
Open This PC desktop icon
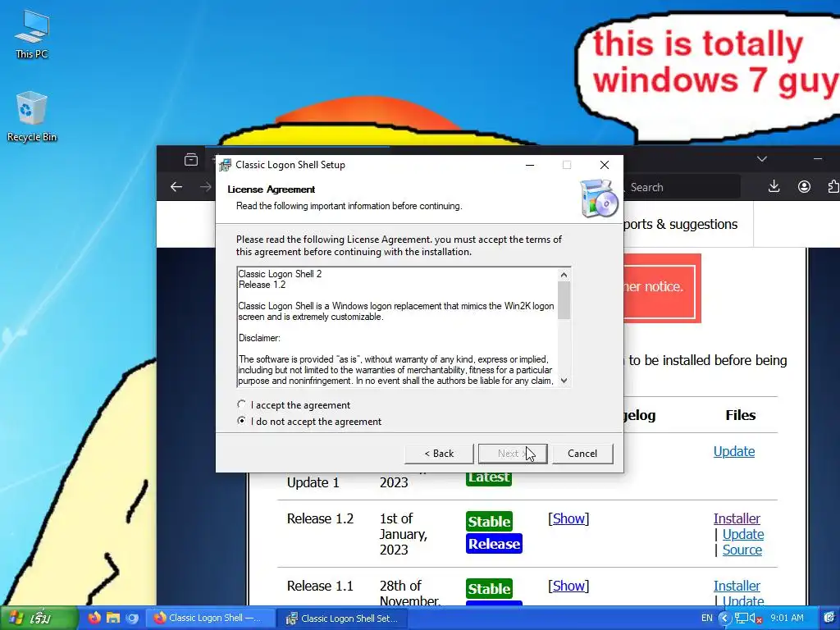click(32, 33)
